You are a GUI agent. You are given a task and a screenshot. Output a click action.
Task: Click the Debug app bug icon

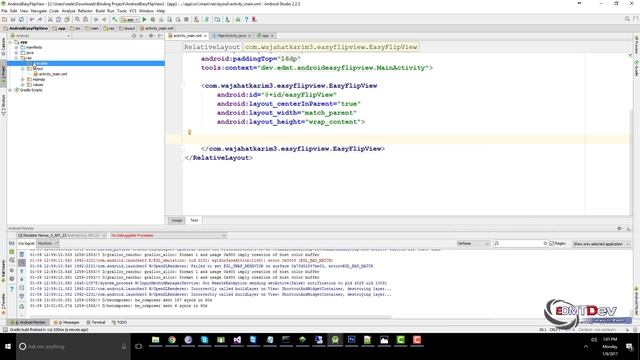coord(153,20)
